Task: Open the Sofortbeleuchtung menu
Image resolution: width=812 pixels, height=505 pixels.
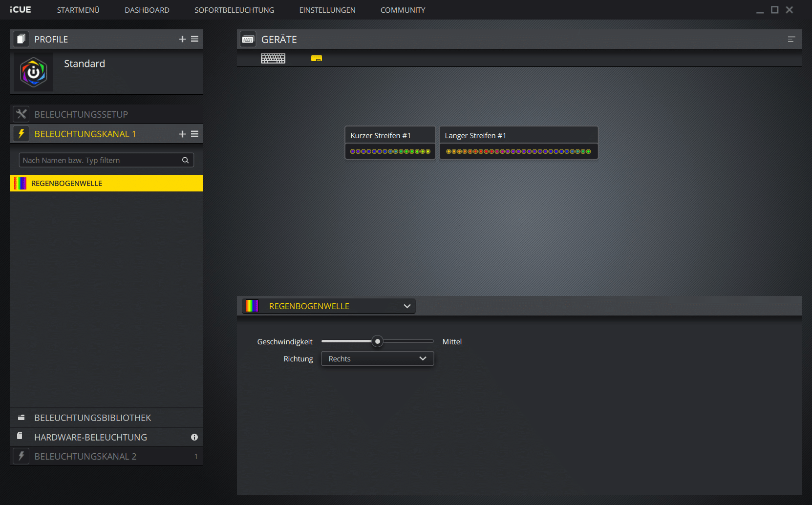Action: click(234, 10)
